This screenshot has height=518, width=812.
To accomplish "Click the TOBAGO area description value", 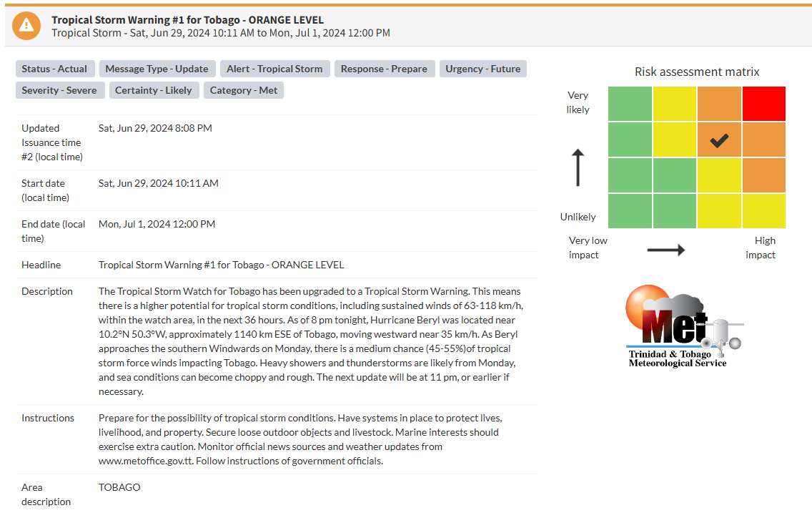I will point(119,487).
